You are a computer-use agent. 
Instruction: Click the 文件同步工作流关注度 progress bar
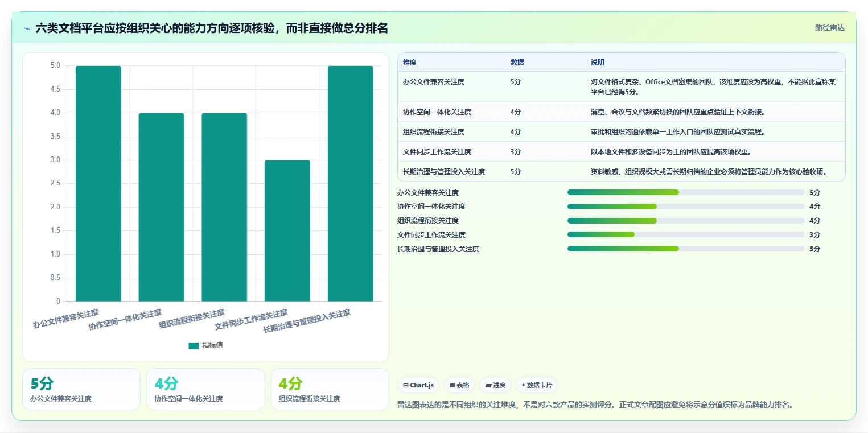686,234
